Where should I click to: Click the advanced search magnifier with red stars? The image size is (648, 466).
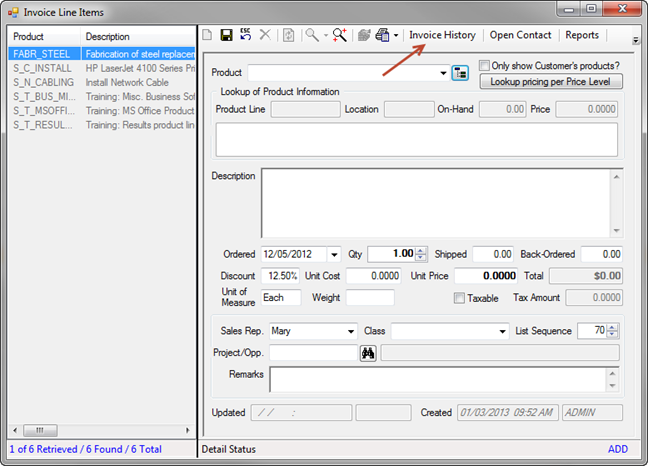(x=340, y=35)
